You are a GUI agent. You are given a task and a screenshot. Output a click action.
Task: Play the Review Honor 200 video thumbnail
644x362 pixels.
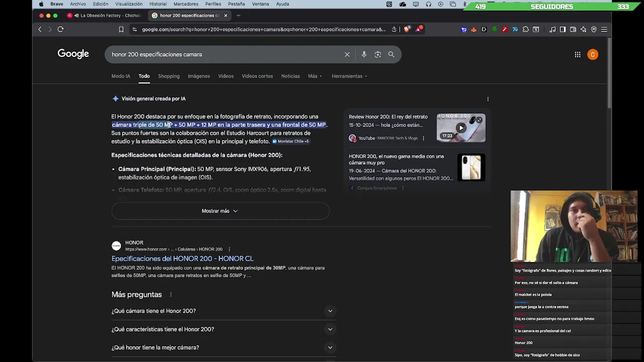[x=461, y=128]
